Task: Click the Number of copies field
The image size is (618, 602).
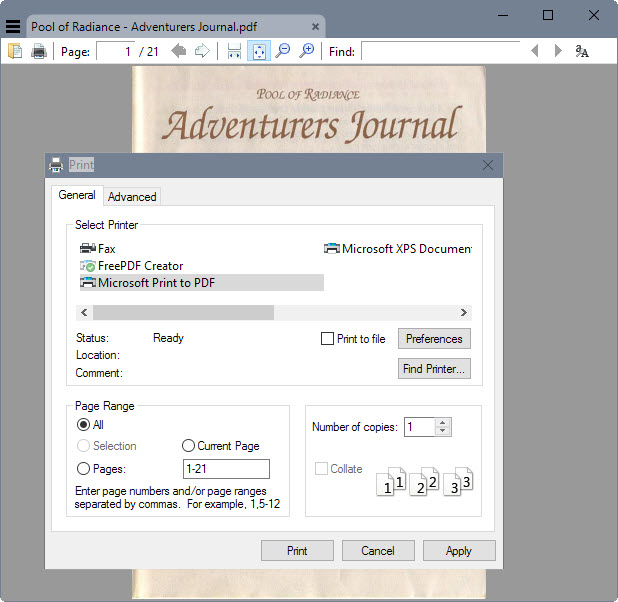Action: [x=420, y=427]
